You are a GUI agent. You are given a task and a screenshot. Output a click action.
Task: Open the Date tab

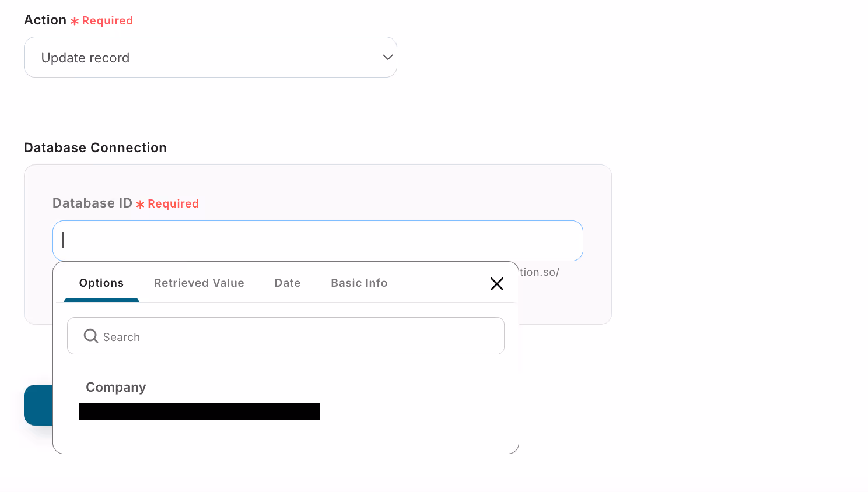(x=288, y=283)
